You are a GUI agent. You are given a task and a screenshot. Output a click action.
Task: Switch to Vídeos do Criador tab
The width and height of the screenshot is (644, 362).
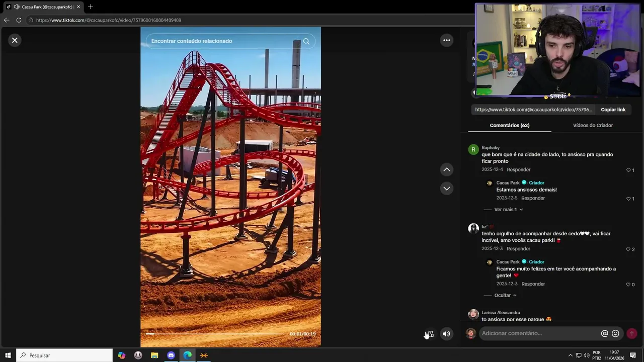click(x=593, y=125)
